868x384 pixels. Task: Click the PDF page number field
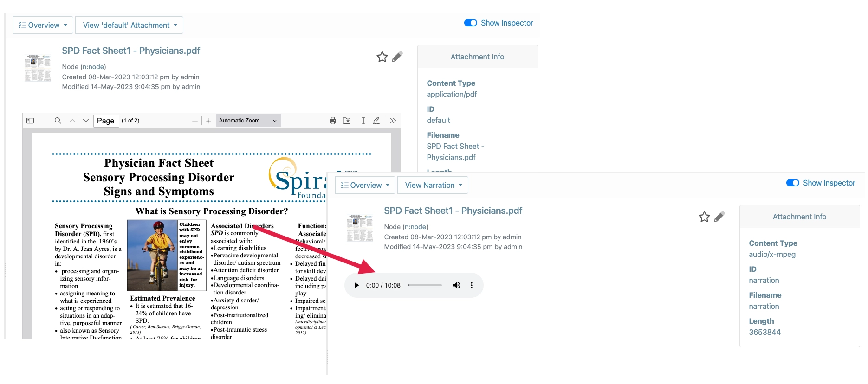point(106,121)
